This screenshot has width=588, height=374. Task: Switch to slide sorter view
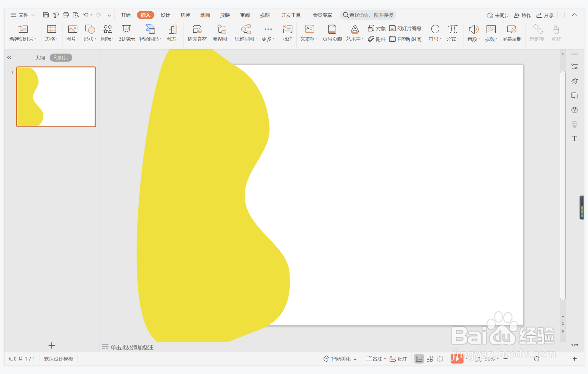[x=430, y=359]
